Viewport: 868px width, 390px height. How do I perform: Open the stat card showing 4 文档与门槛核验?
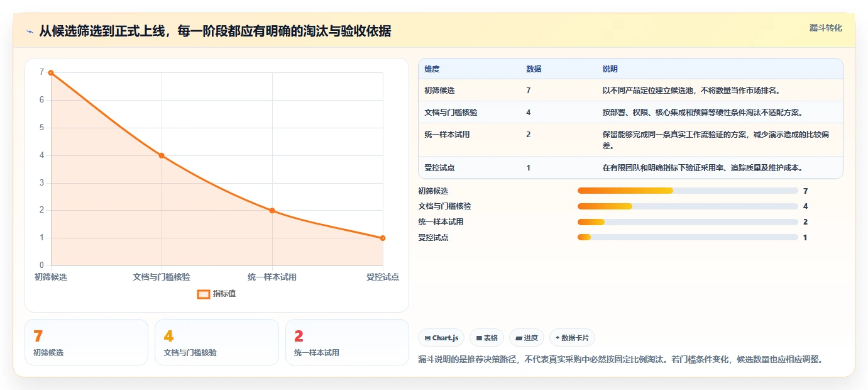tap(216, 342)
